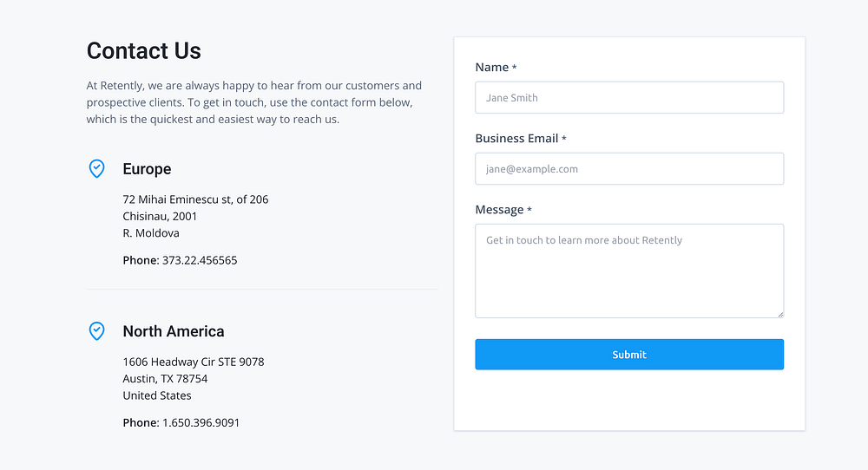Click the Message field label
The width and height of the screenshot is (868, 470).
pyautogui.click(x=500, y=210)
